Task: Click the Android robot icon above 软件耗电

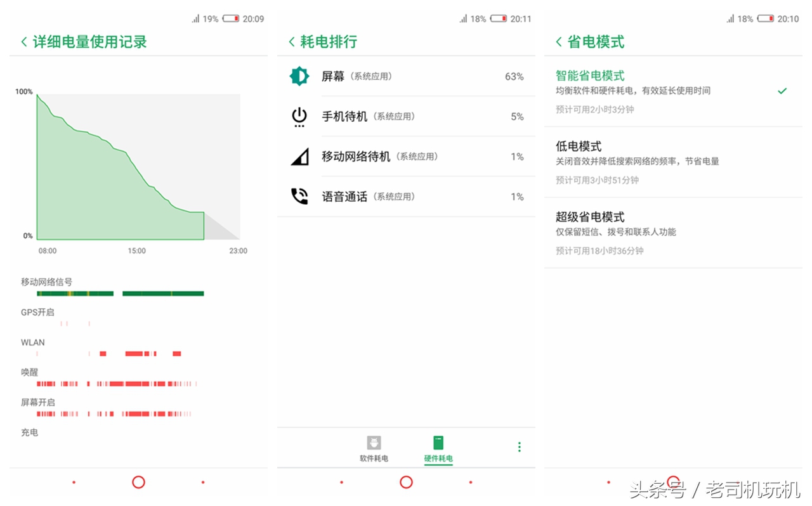Action: tap(374, 443)
